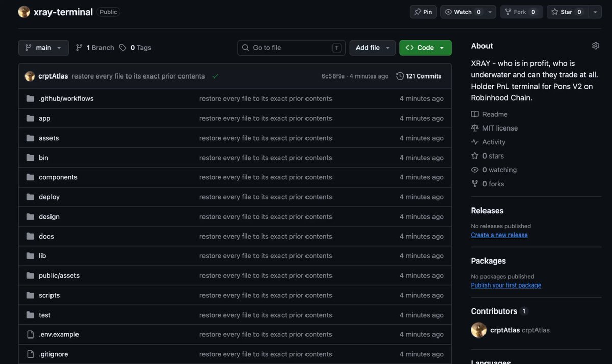Viewport: 612px width, 364px height.
Task: Click Create a new release link
Action: (499, 235)
